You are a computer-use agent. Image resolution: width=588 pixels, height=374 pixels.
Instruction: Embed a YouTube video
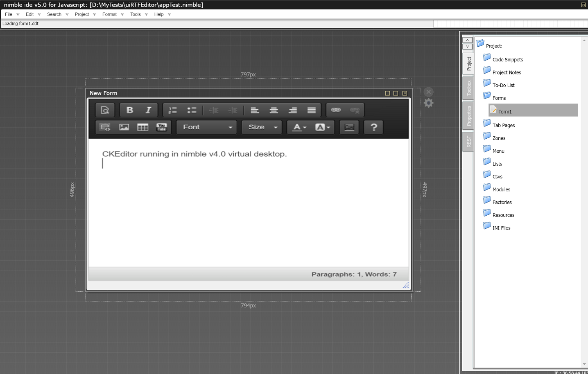[x=162, y=127]
